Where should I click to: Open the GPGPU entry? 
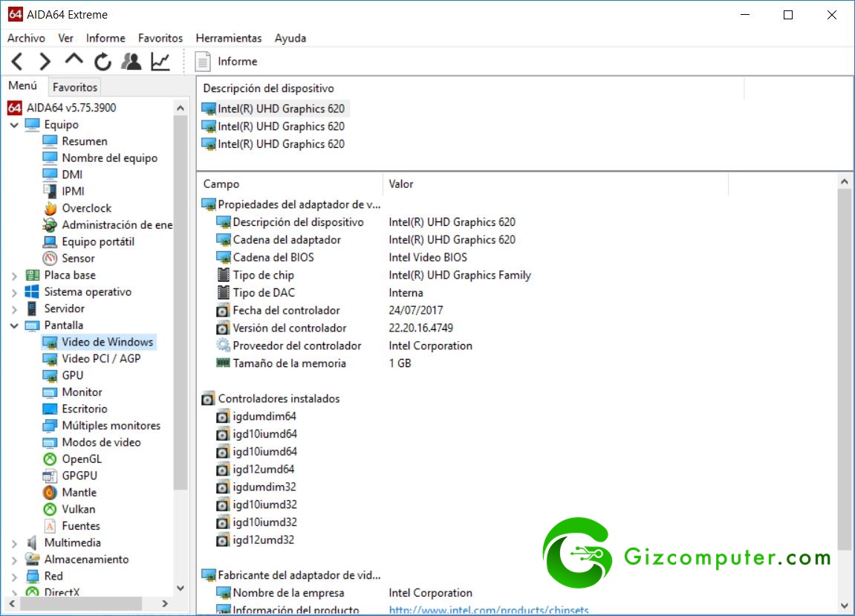[79, 476]
